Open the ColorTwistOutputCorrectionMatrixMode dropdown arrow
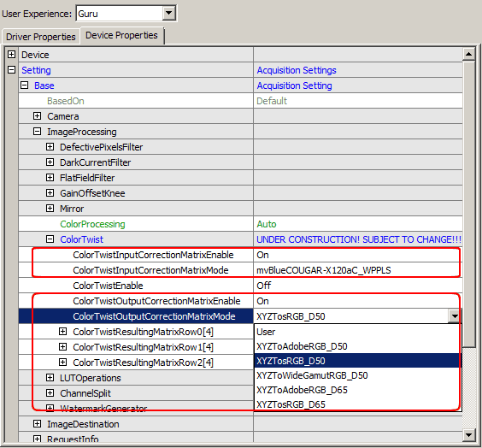The image size is (482, 448). click(x=455, y=316)
